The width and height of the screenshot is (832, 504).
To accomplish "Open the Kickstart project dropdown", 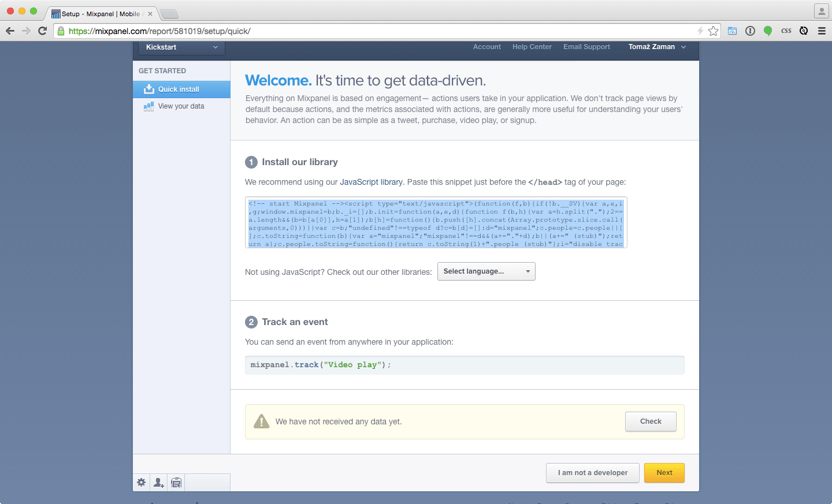I will point(182,47).
